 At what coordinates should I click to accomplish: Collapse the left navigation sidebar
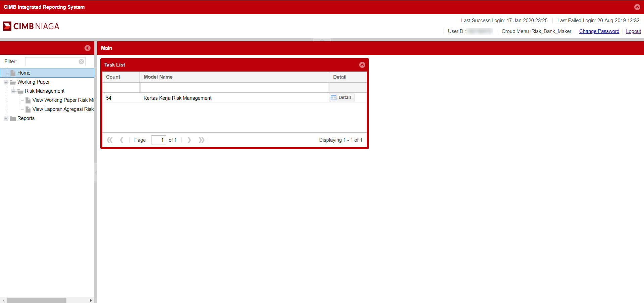[88, 48]
